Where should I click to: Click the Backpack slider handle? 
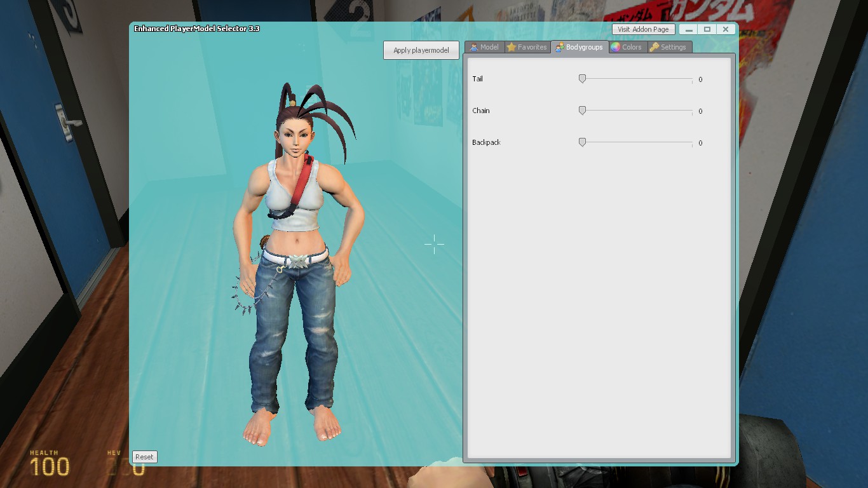coord(582,142)
